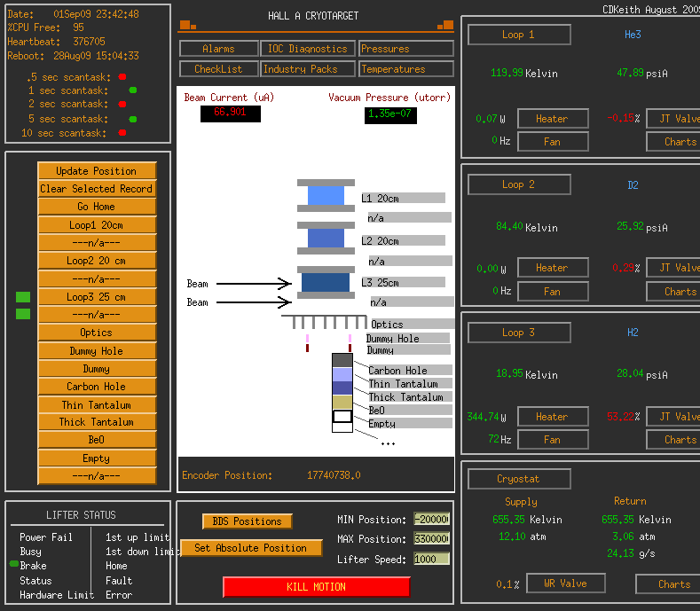Click Update Position button
The width and height of the screenshot is (700, 611).
pyautogui.click(x=97, y=171)
